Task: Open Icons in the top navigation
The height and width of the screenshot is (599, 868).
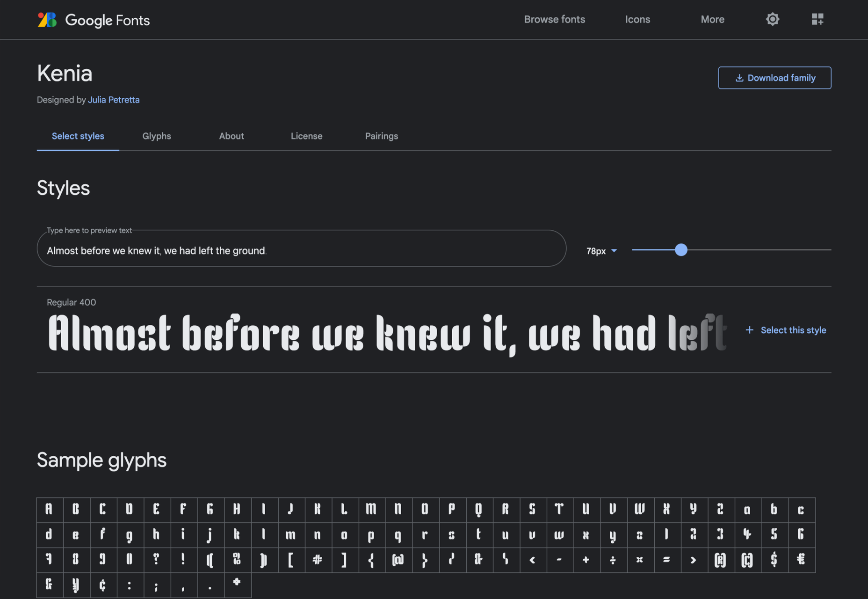Action: [x=637, y=19]
